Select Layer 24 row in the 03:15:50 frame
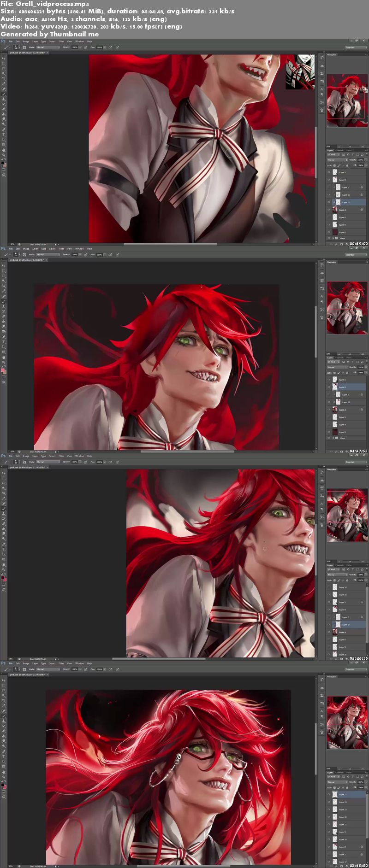The image size is (369, 868). pos(346,802)
